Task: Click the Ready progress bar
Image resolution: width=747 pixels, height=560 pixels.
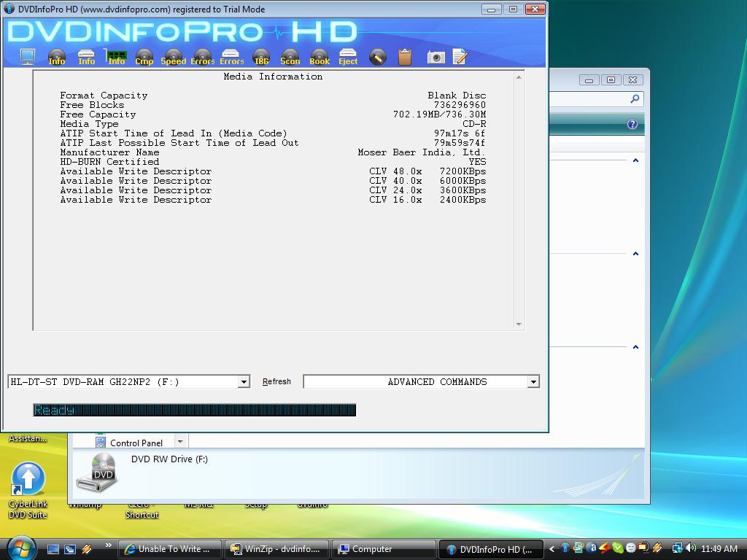Action: point(194,410)
